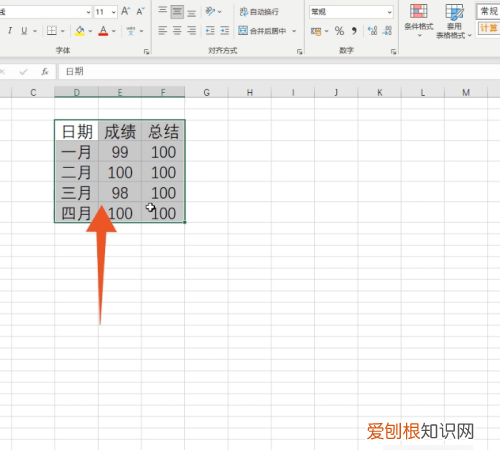The height and width of the screenshot is (450, 500).
Task: Open the 对齐方式 alignment dialog launcher
Action: (x=300, y=51)
